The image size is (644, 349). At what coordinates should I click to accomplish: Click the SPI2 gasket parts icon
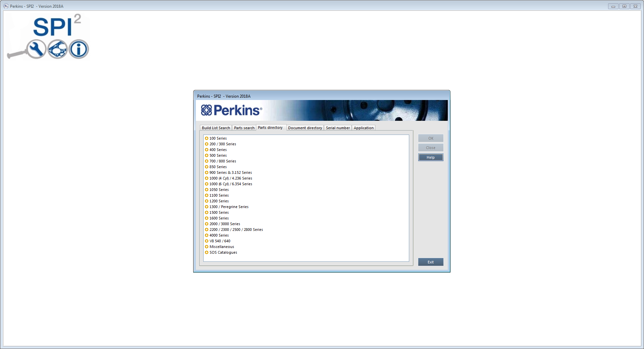coord(58,49)
